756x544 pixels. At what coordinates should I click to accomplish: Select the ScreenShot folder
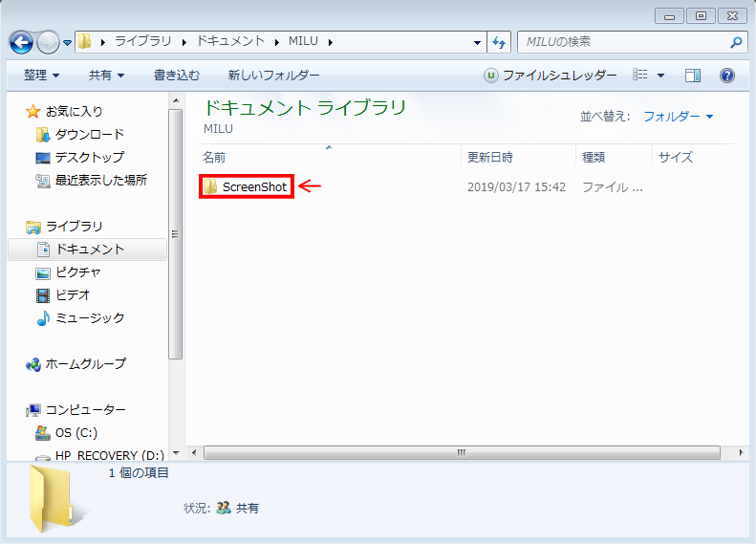247,186
